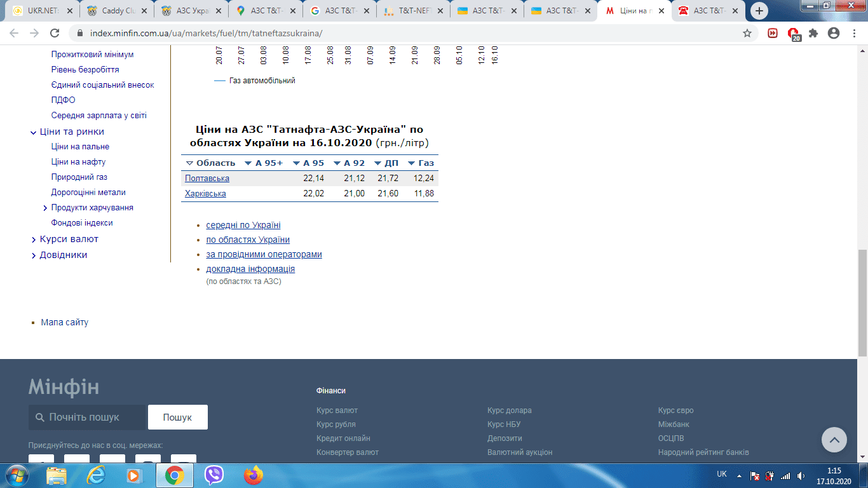Open the Chrome profile avatar icon
This screenshot has height=488, width=868.
tap(834, 33)
